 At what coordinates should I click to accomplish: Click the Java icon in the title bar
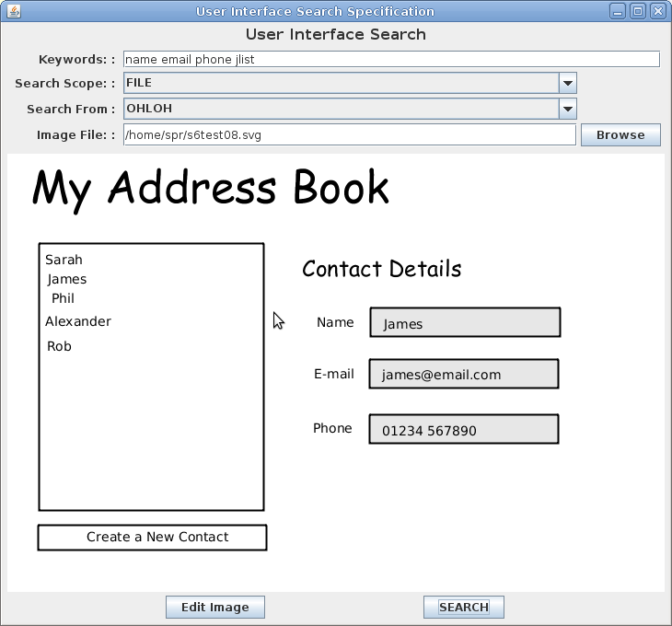pos(13,11)
